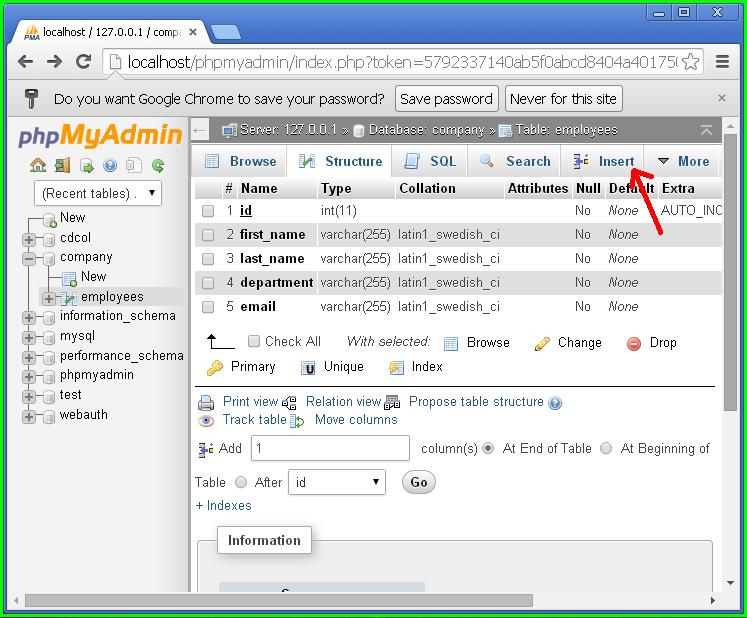Click the browser Back arrow
747x618 pixels.
[25, 61]
